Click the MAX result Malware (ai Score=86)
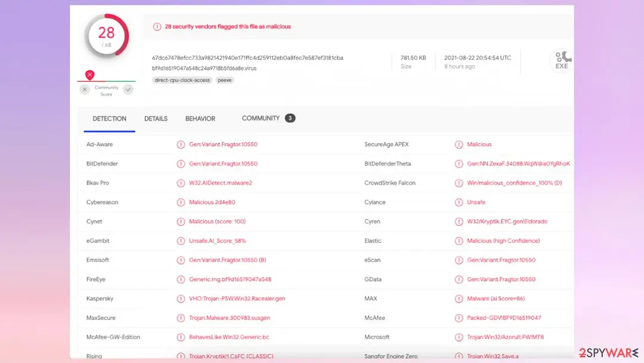Image resolution: width=644 pixels, height=363 pixels. [x=496, y=299]
